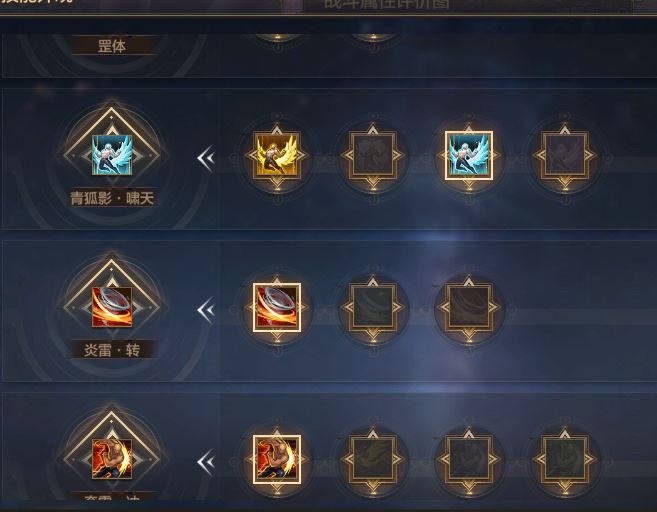Choose second locked variant in 炎雷·转 row
Image resolution: width=657 pixels, height=512 pixels.
(x=373, y=308)
